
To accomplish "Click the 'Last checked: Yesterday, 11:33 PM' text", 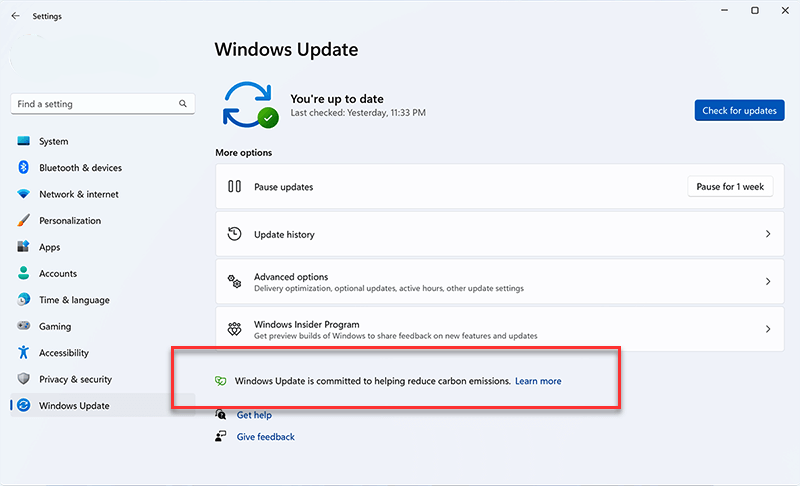I will coord(358,113).
